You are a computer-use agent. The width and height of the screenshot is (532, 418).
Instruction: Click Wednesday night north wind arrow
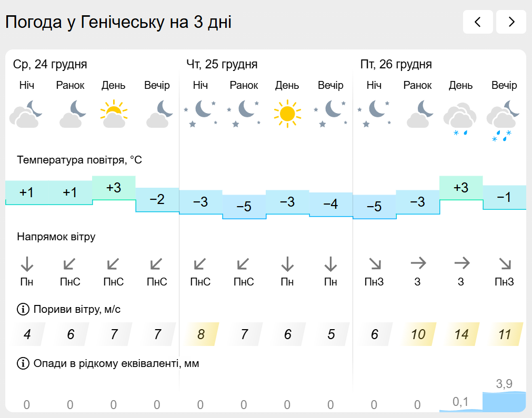[x=27, y=263]
